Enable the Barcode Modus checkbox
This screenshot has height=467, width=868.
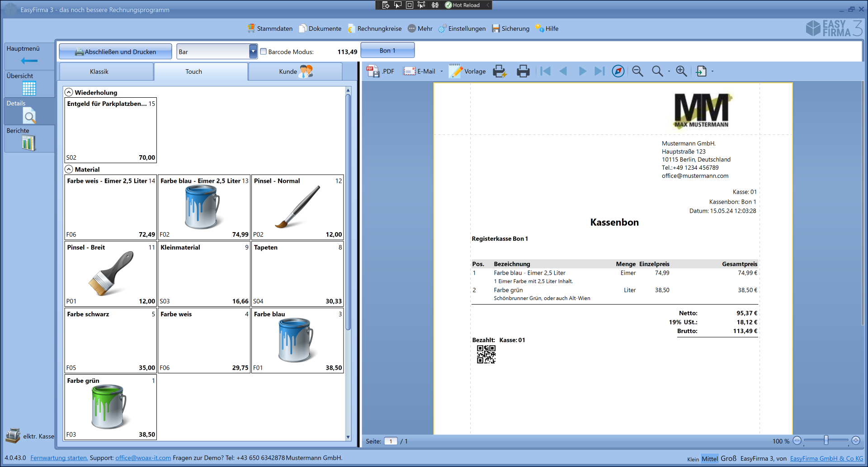[x=263, y=52]
